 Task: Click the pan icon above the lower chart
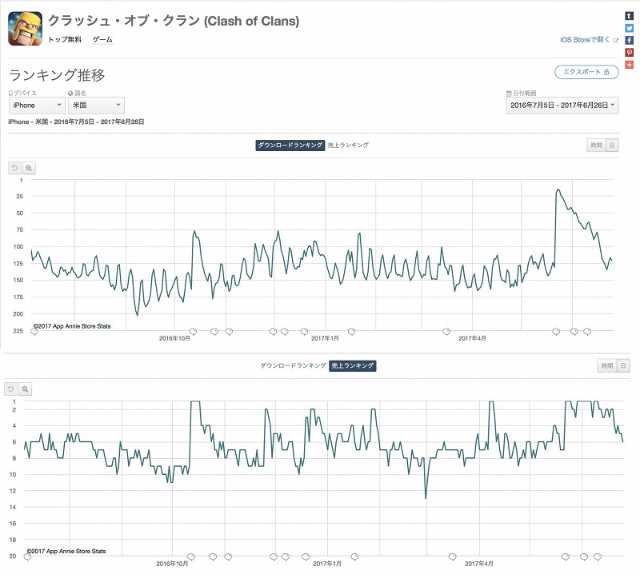11,388
